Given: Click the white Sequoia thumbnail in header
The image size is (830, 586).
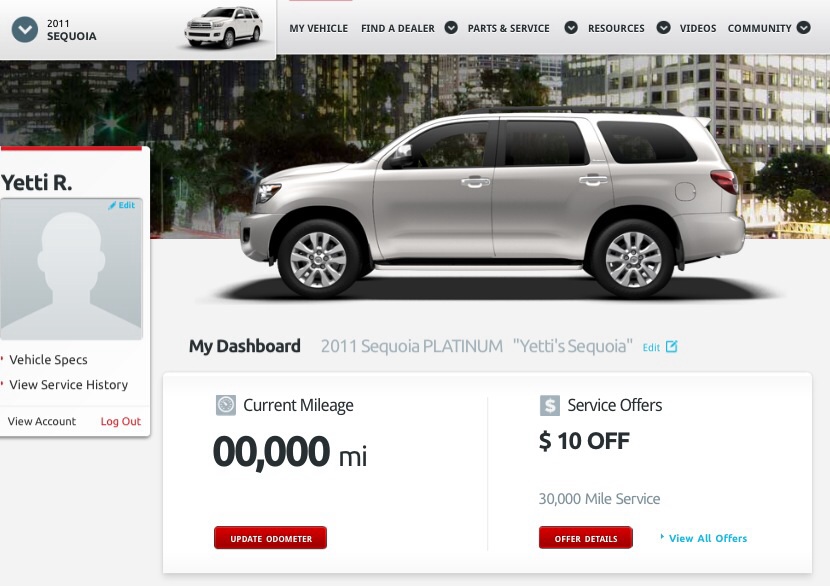Looking at the screenshot, I should (x=223, y=28).
